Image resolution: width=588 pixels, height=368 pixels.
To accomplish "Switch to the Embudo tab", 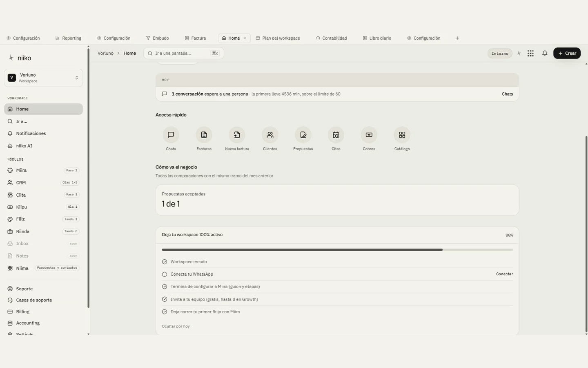I will coord(157,38).
